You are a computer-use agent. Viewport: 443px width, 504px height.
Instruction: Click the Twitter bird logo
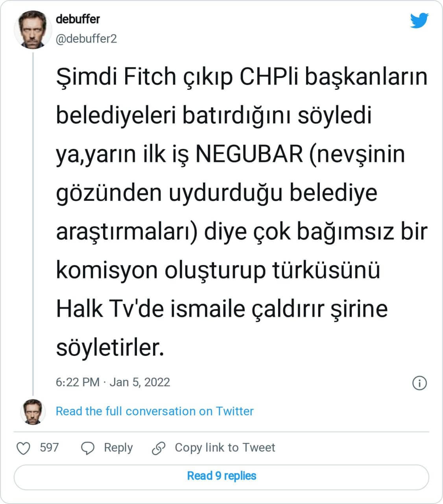click(419, 20)
